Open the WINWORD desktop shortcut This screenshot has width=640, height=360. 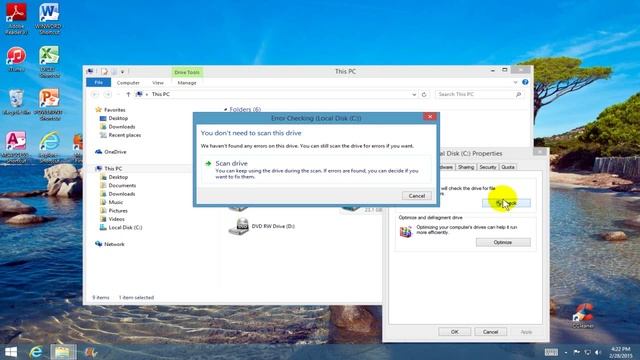click(x=49, y=18)
